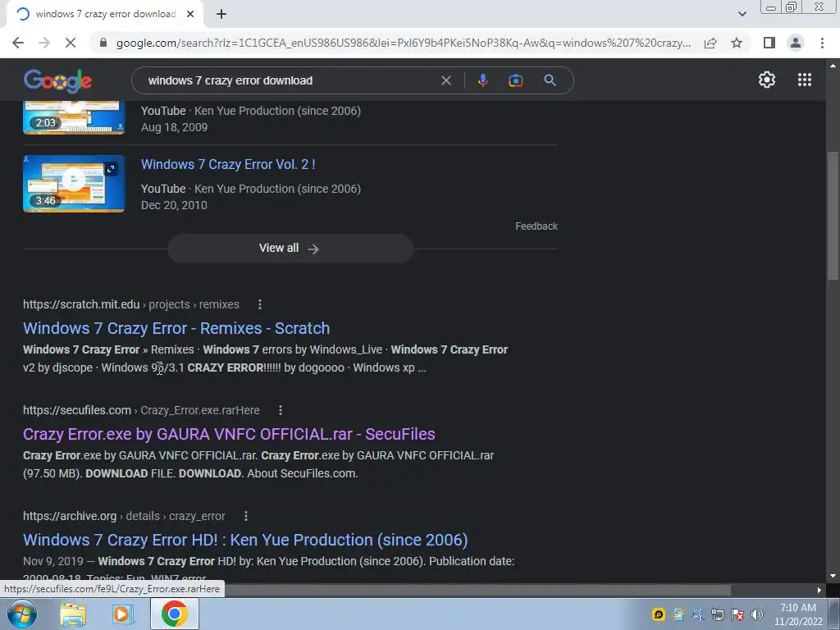
Task: Click the address bar URL
Action: point(403,43)
